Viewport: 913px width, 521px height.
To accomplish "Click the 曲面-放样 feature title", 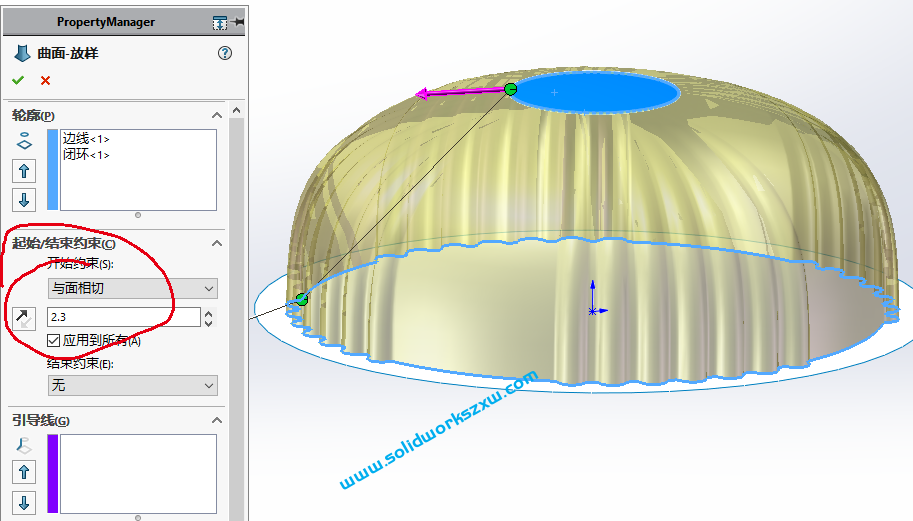I will coord(68,54).
